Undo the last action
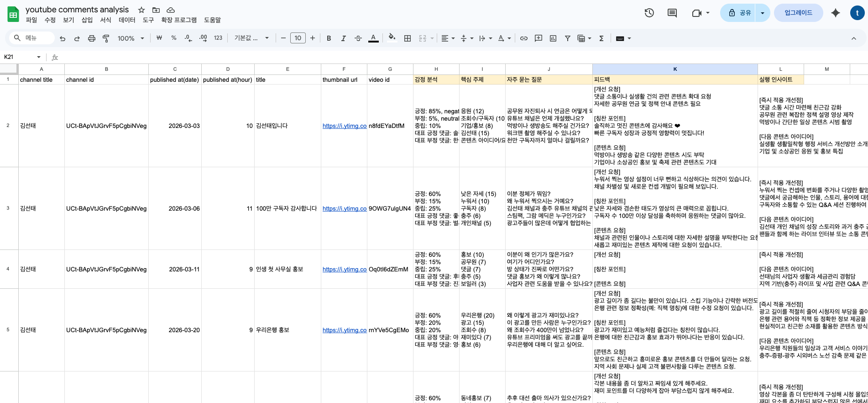The width and height of the screenshot is (868, 403). 63,38
